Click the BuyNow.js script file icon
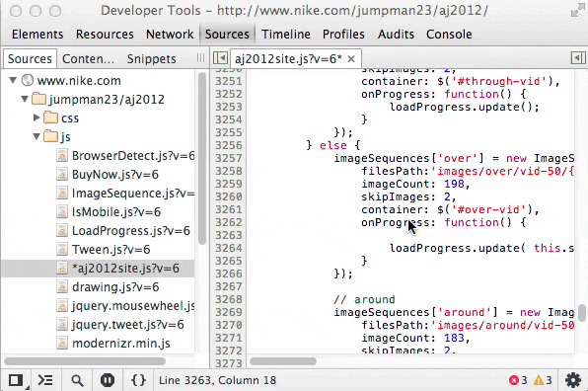 tap(62, 174)
